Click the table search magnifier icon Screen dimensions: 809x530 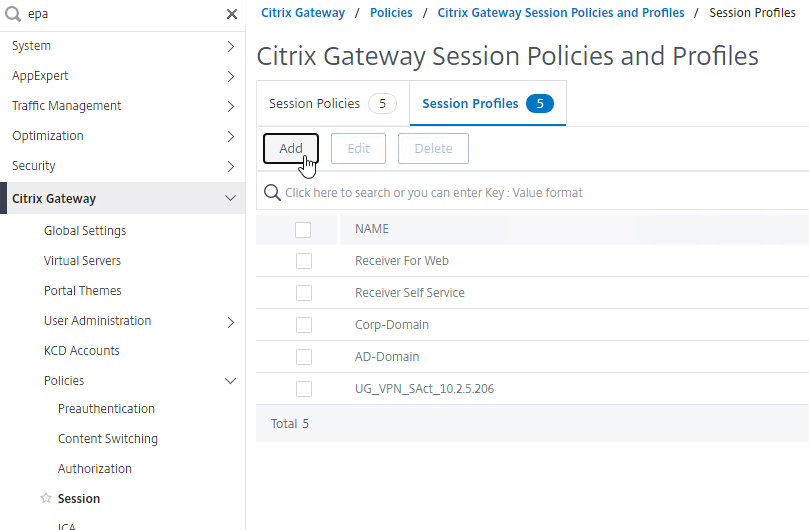[x=272, y=193]
